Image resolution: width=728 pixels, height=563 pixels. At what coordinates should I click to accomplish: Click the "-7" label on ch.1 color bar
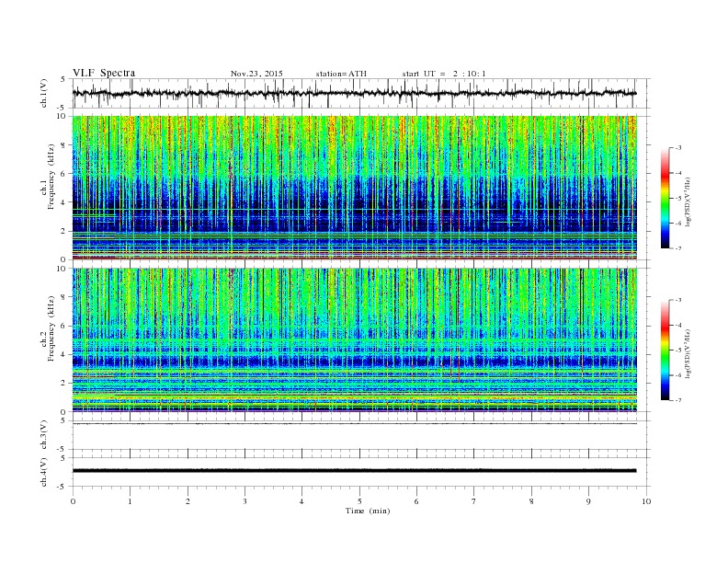tap(677, 248)
